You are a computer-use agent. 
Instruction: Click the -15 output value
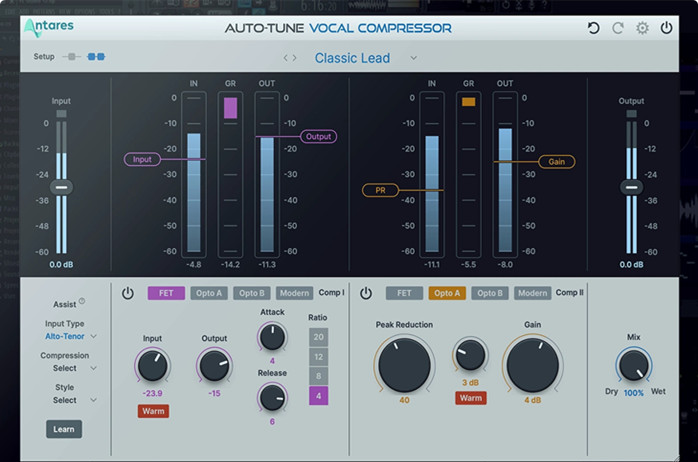[214, 393]
